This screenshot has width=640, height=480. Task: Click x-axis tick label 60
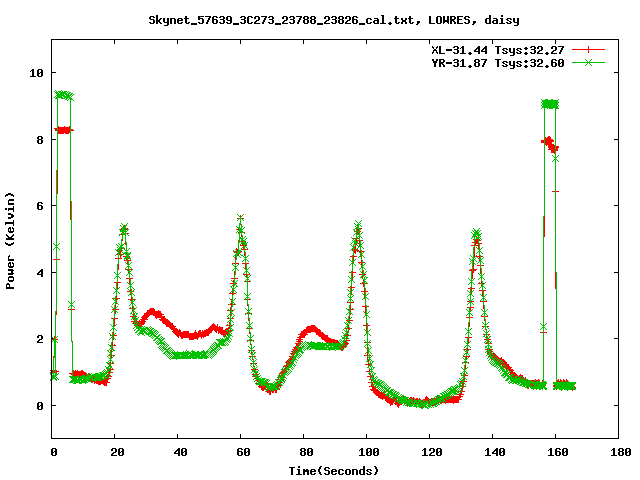point(243,452)
